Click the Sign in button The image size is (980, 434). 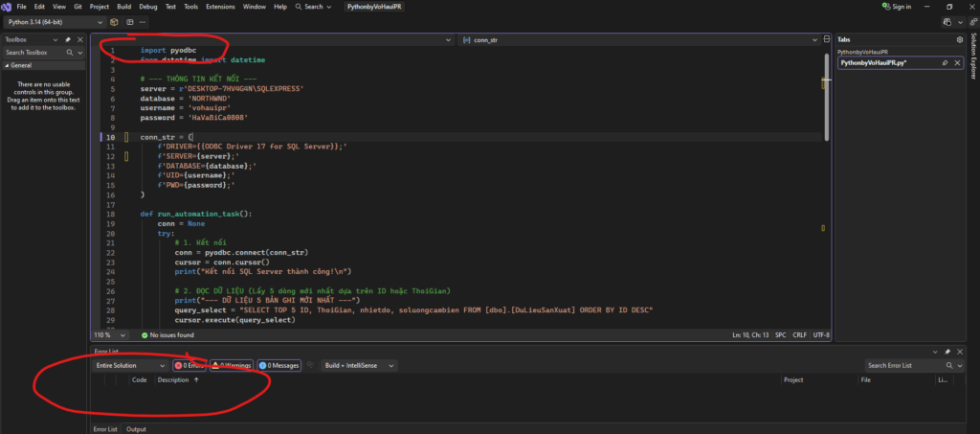(x=896, y=7)
